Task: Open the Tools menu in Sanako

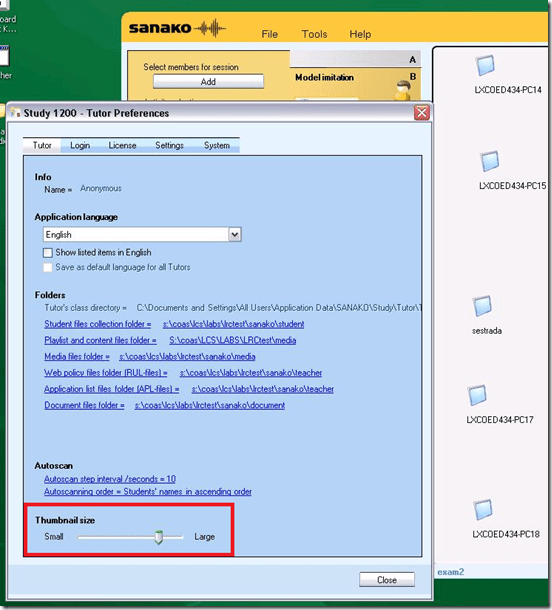Action: (x=314, y=34)
